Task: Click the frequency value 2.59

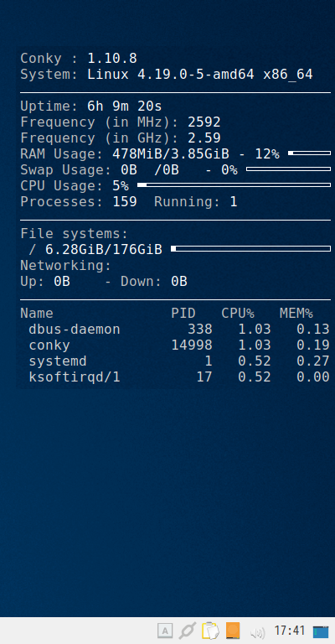Action: click(x=204, y=138)
